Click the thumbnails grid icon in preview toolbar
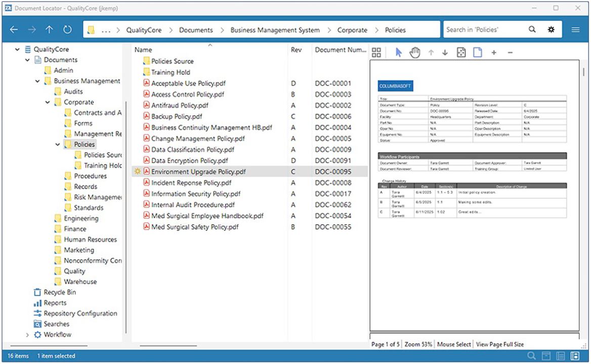Image resolution: width=591 pixels, height=364 pixels. [376, 53]
